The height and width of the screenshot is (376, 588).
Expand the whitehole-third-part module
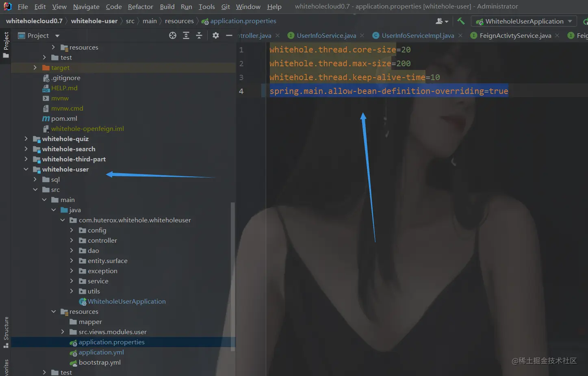[26, 159]
